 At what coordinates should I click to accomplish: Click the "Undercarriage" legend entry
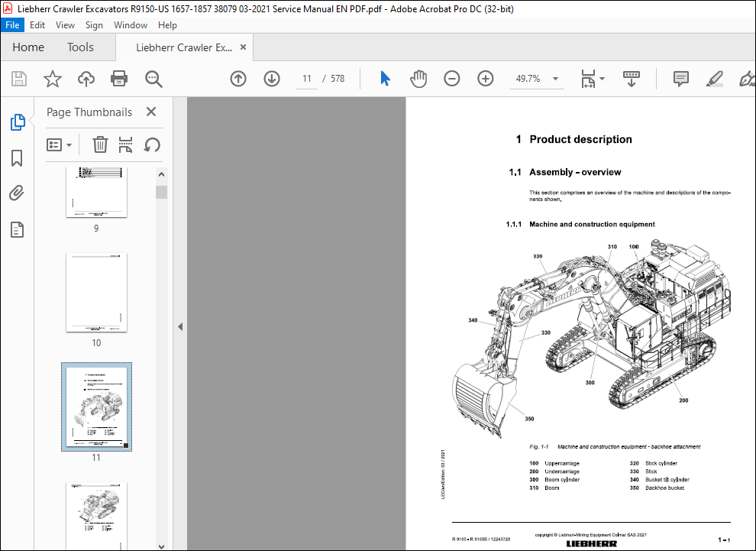(562, 472)
